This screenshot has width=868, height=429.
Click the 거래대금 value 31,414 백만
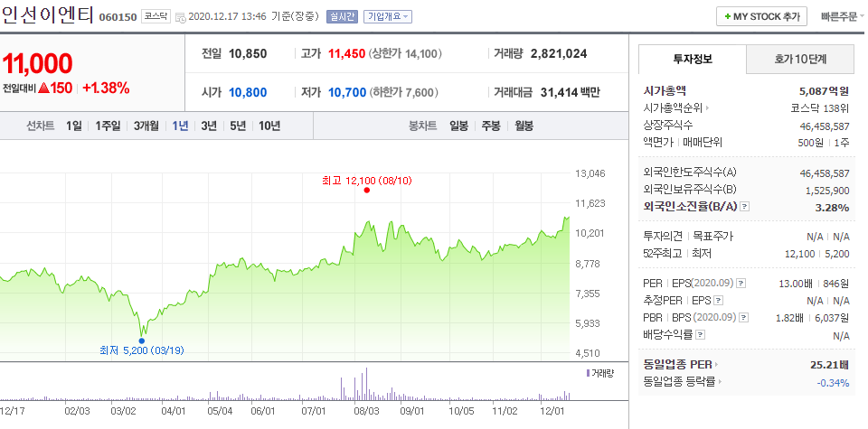click(571, 93)
